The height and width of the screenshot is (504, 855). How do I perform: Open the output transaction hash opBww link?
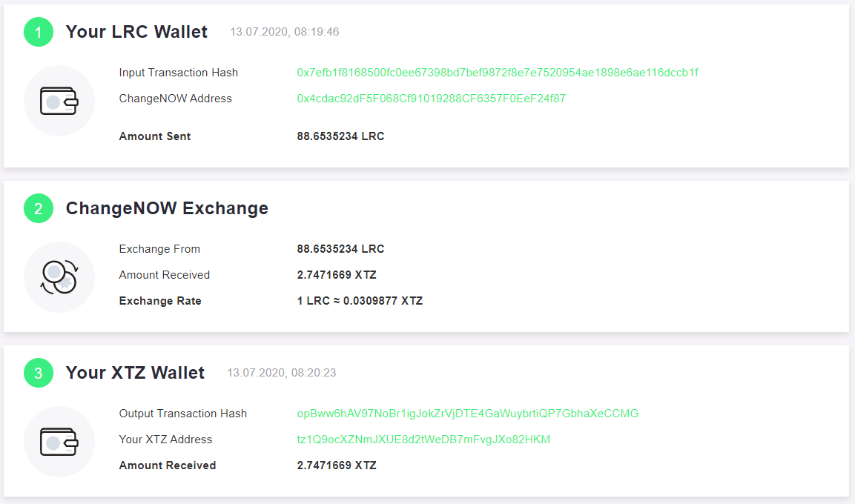click(467, 414)
